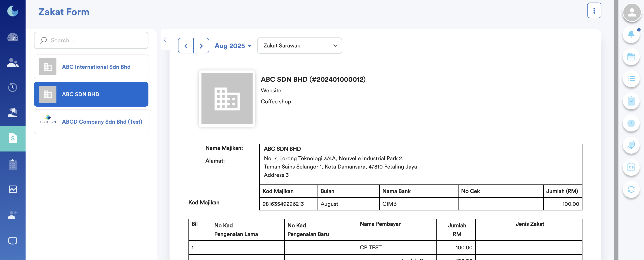The height and width of the screenshot is (260, 644).
Task: Go to next month with right chevron
Action: tap(201, 46)
